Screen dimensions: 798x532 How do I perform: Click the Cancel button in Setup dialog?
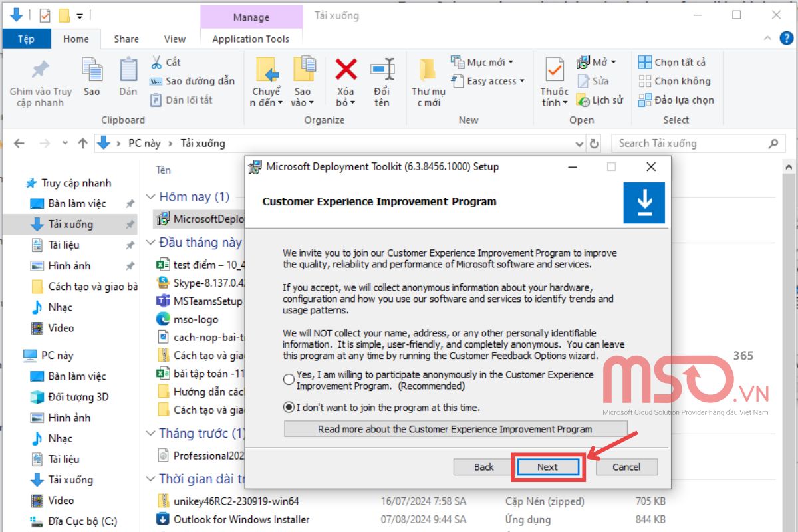[626, 467]
